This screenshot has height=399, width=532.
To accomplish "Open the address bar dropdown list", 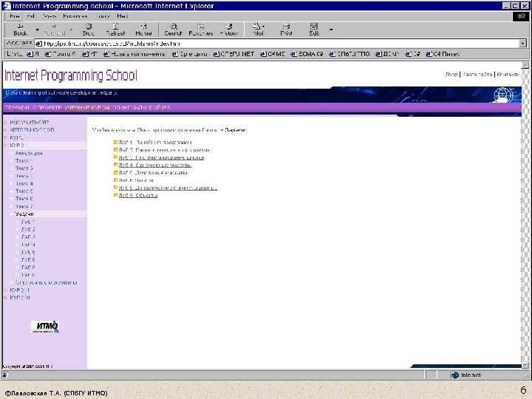I will point(522,44).
